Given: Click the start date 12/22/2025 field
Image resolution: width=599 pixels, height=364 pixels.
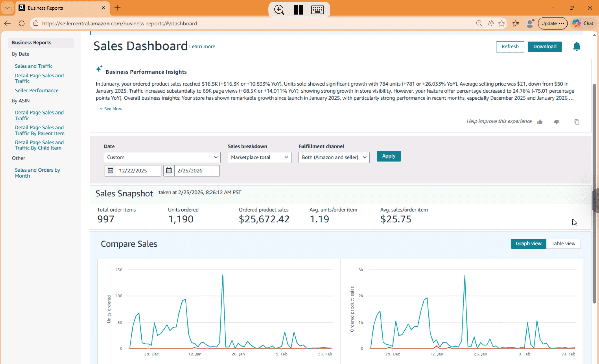Looking at the screenshot, I should click(138, 171).
